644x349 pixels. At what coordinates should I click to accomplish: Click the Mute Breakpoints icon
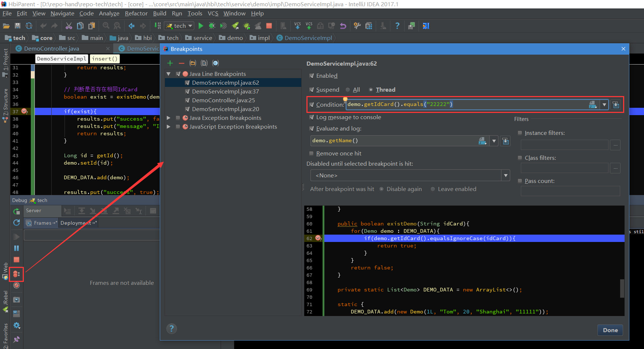16,285
